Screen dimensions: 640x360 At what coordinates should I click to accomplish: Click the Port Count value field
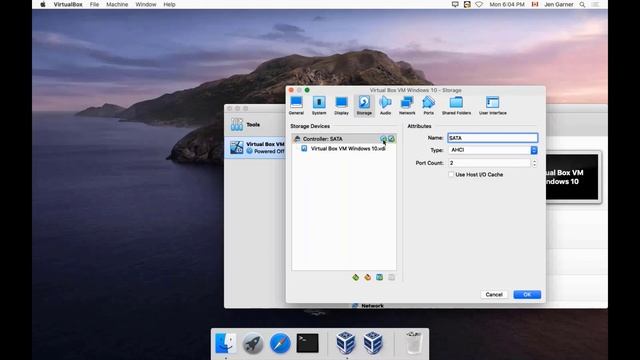489,163
